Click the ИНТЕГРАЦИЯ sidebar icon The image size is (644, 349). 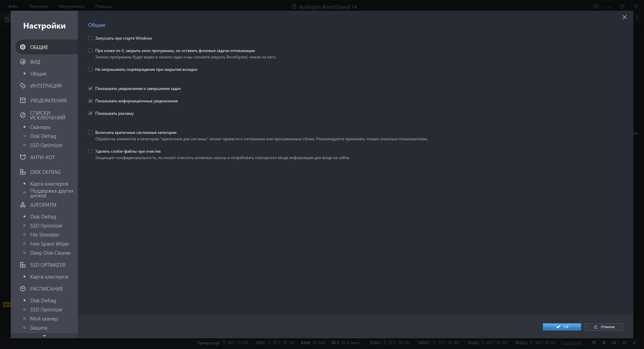[x=23, y=86]
